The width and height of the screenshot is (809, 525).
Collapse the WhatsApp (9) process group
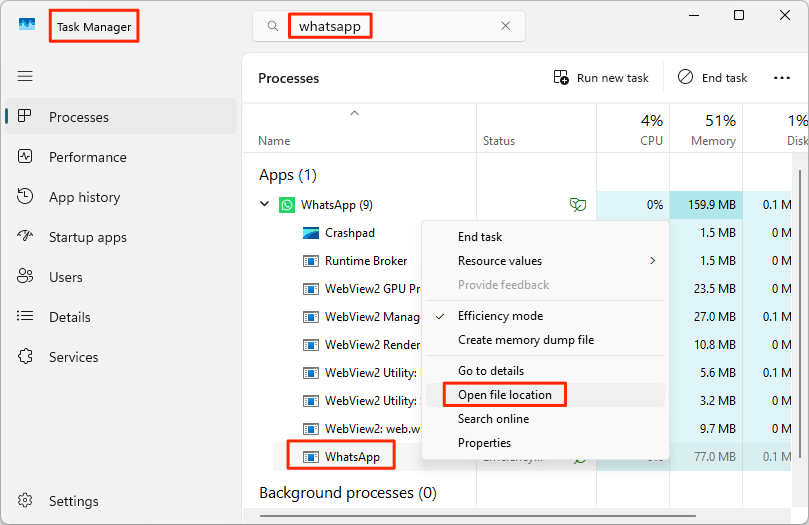pyautogui.click(x=265, y=204)
